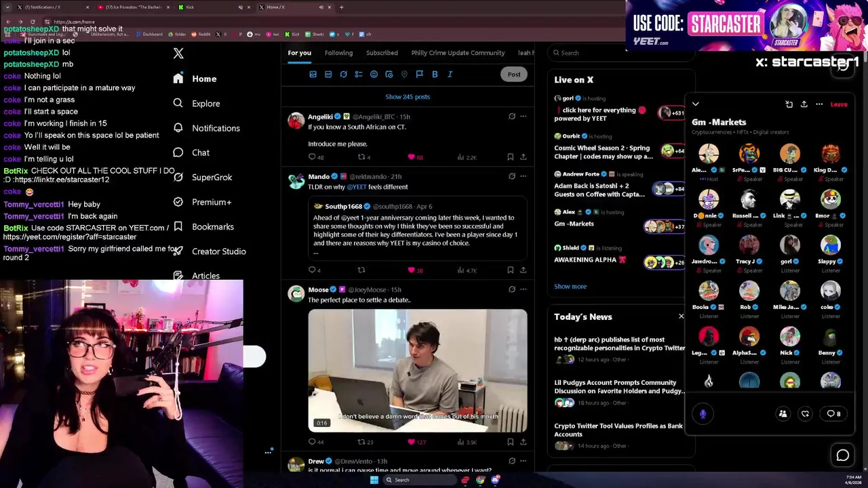Open space comments showing 8
The image size is (868, 488).
pos(833,413)
